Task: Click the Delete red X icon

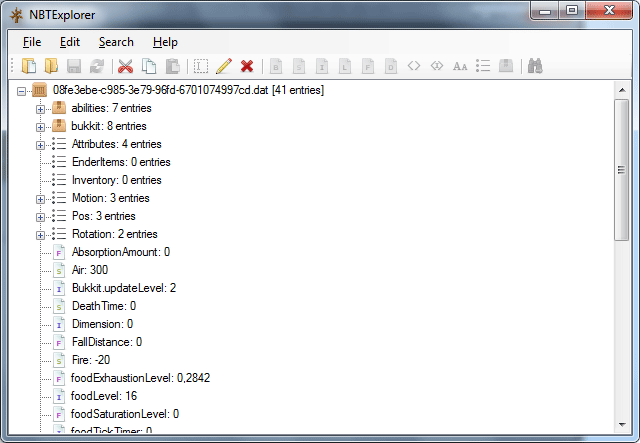Action: (247, 66)
